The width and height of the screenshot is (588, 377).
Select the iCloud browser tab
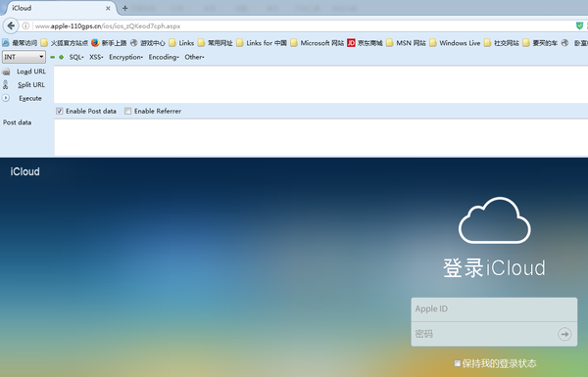click(60, 8)
